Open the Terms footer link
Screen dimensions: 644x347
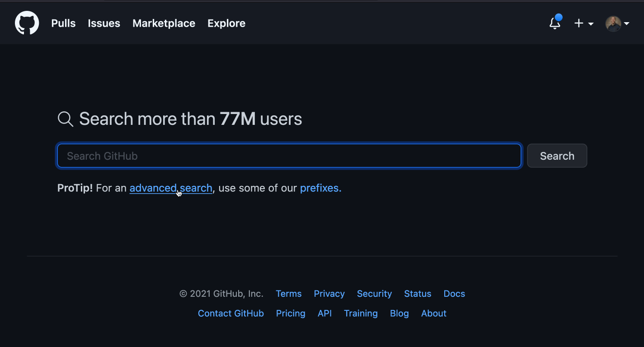pyautogui.click(x=288, y=294)
